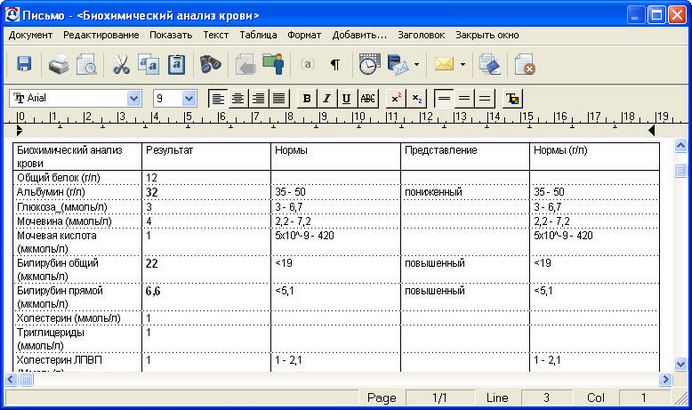Open the Формат menu
Image resolution: width=692 pixels, height=410 pixels.
tap(304, 35)
